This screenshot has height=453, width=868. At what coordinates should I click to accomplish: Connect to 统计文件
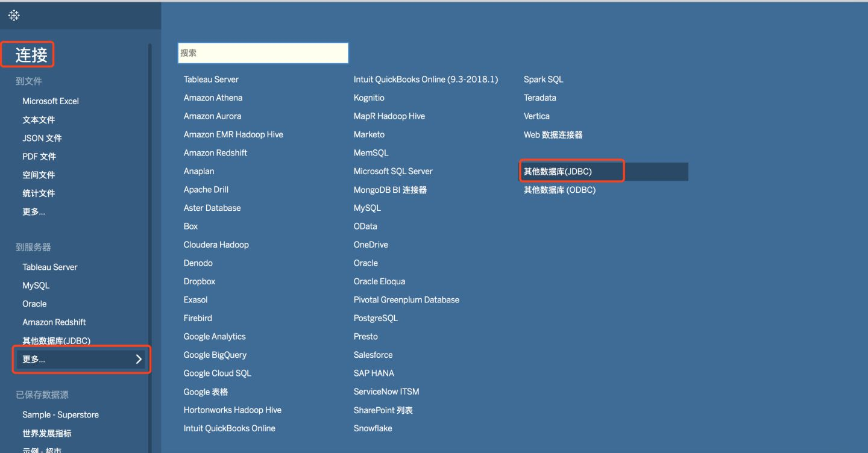[39, 193]
